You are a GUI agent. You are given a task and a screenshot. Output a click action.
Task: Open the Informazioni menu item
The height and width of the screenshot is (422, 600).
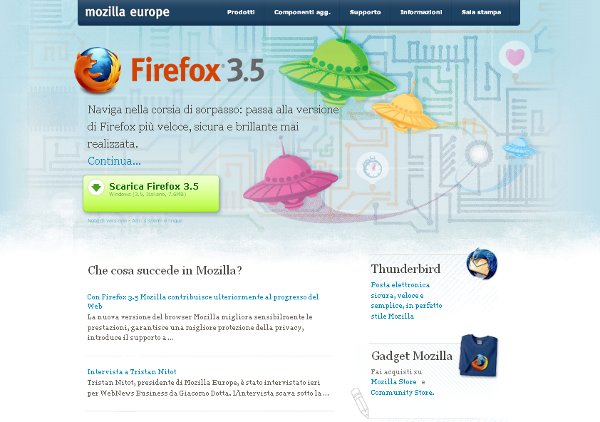tap(421, 12)
